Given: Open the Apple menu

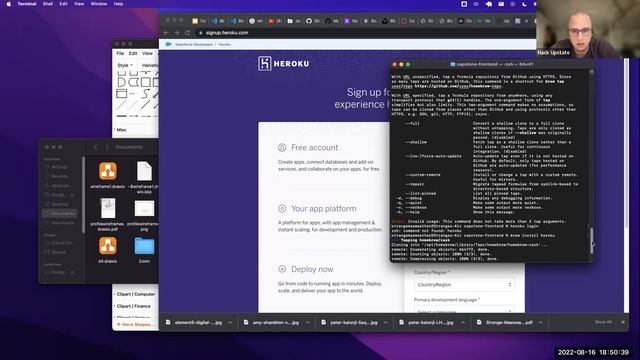Looking at the screenshot, I should tap(9, 4).
